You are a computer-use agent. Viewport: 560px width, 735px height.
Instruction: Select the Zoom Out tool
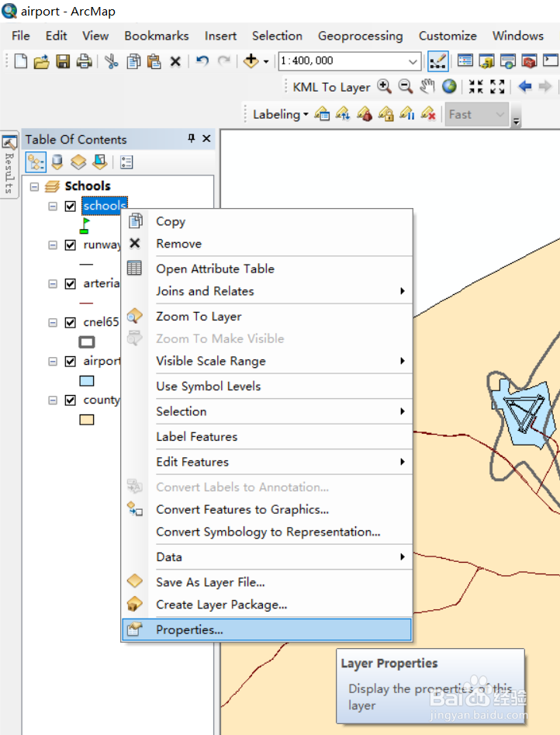pos(406,86)
